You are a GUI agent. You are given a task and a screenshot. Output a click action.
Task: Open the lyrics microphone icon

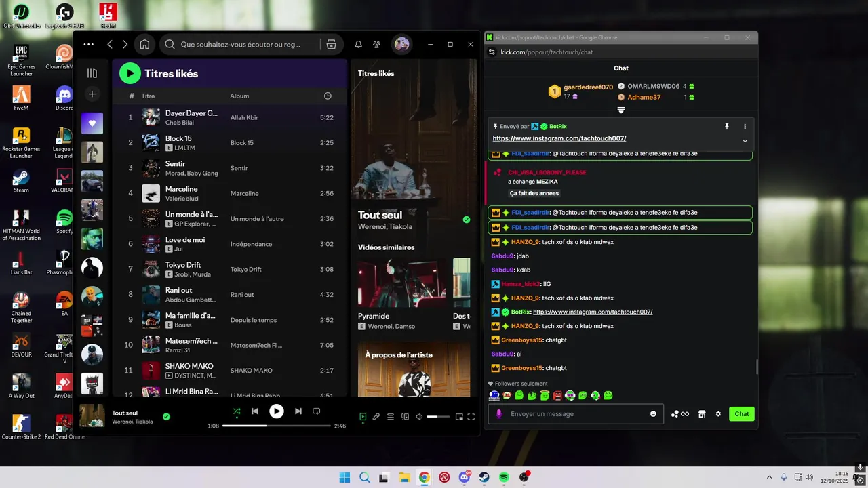(x=376, y=417)
